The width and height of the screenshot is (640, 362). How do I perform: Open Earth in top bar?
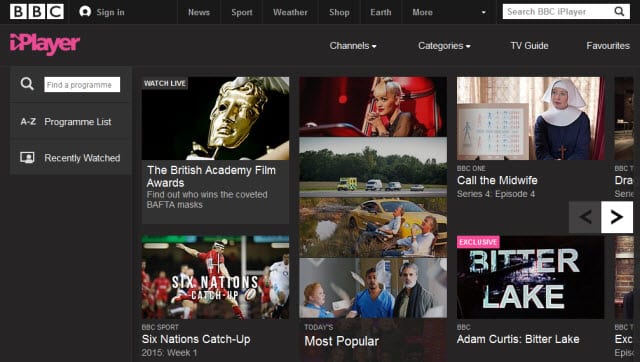pos(381,12)
